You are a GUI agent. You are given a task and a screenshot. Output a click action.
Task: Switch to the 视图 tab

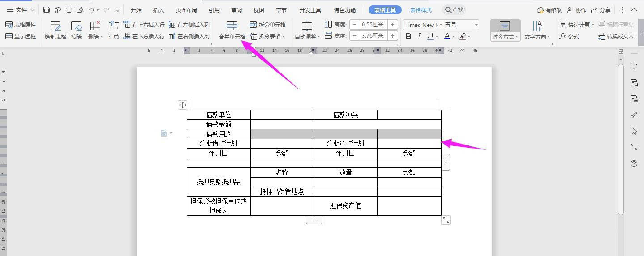[x=258, y=10]
